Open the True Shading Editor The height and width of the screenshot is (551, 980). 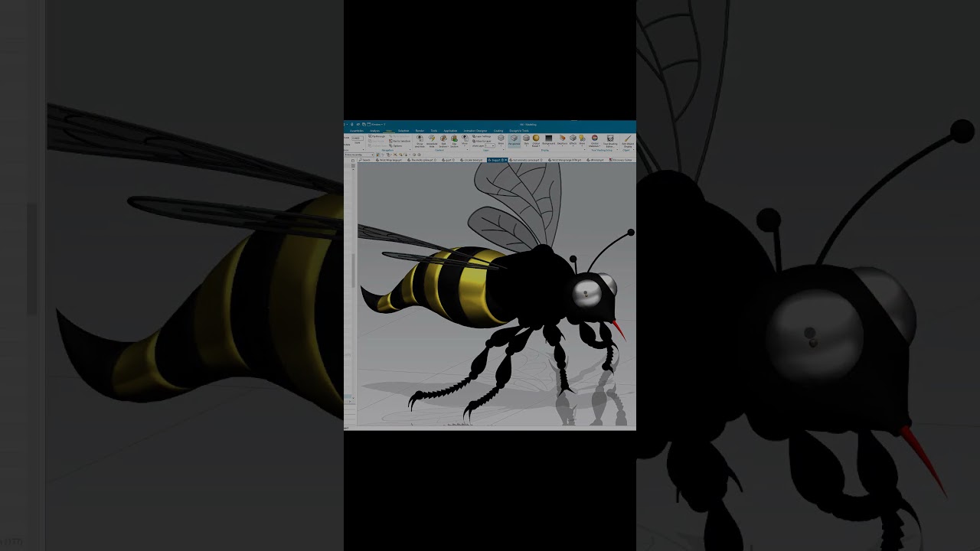pyautogui.click(x=610, y=141)
